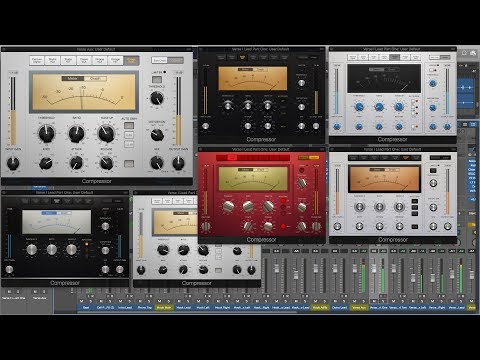Select Studio VCA circuit in large silver Compressor
This screenshot has height=360, width=480.
click(x=53, y=60)
